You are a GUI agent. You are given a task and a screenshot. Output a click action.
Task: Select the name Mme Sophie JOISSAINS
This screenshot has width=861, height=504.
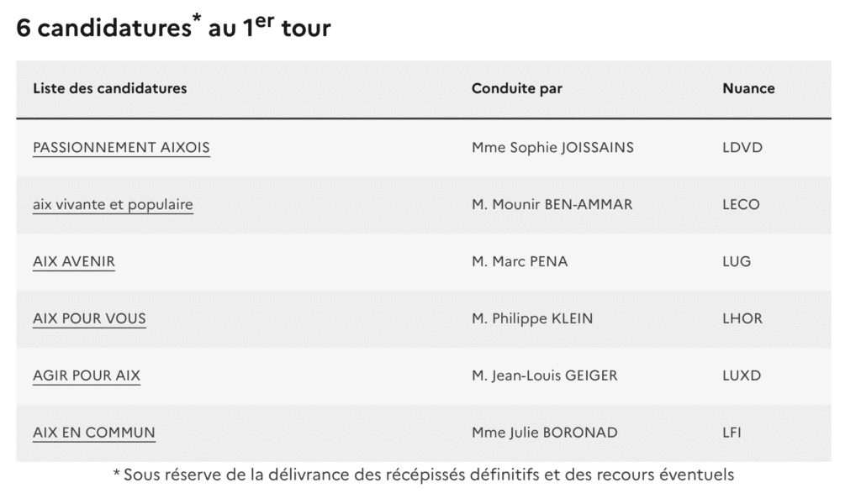[x=552, y=148]
